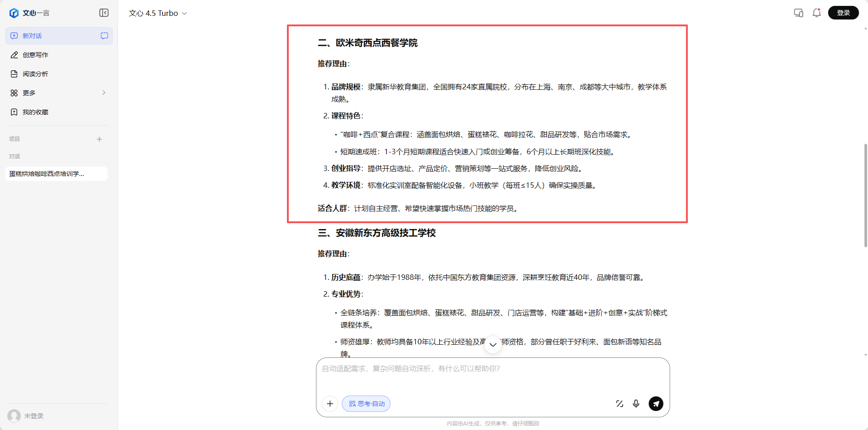Click the Wenxin Yiyan logo

30,13
